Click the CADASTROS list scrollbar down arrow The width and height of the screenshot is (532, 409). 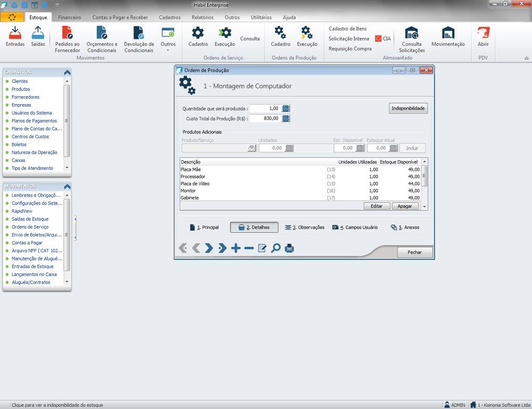tap(67, 168)
